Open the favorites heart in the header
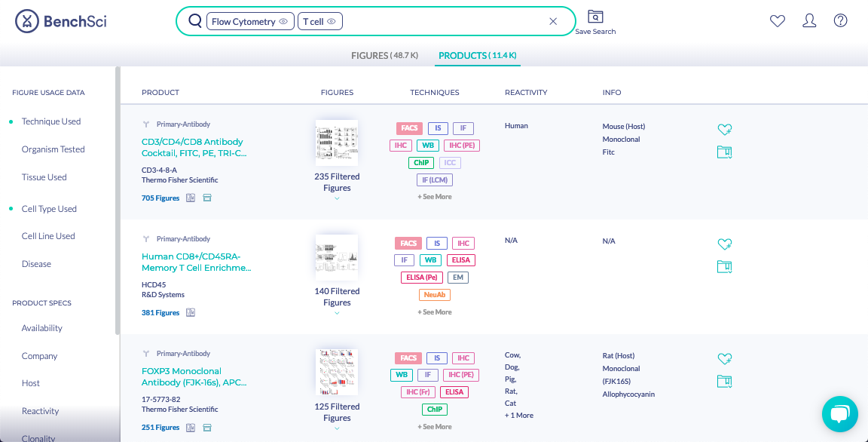 [x=778, y=21]
